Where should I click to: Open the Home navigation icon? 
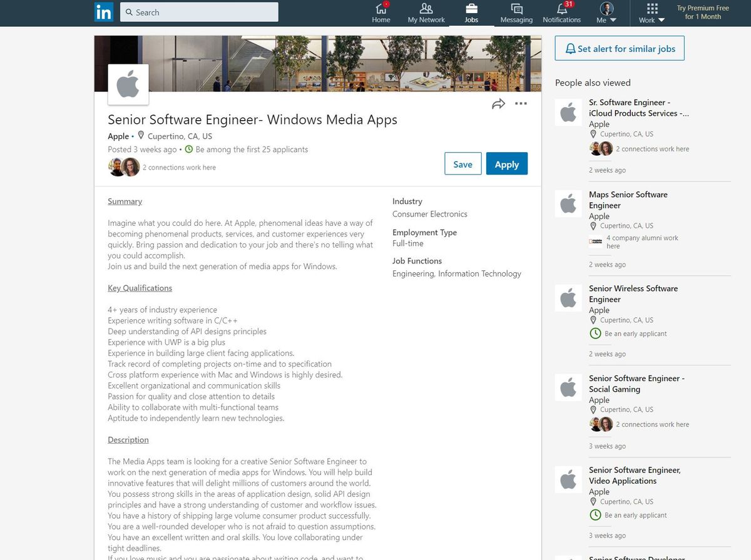381,9
